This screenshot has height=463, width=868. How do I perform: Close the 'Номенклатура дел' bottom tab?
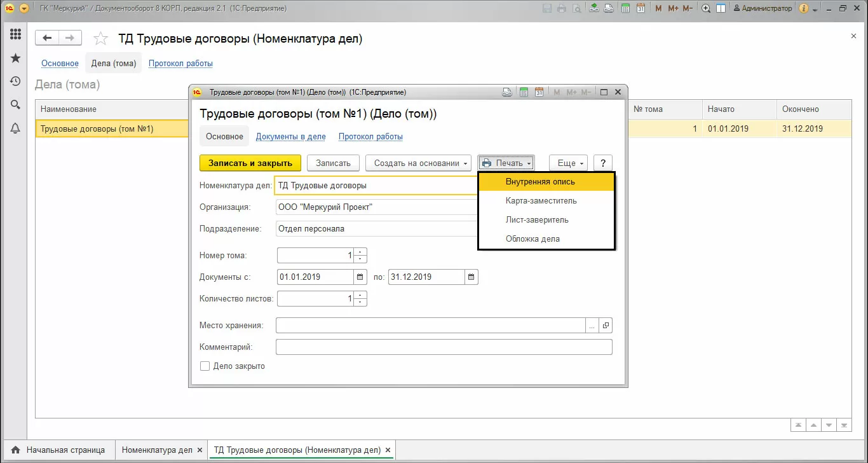pyautogui.click(x=200, y=450)
